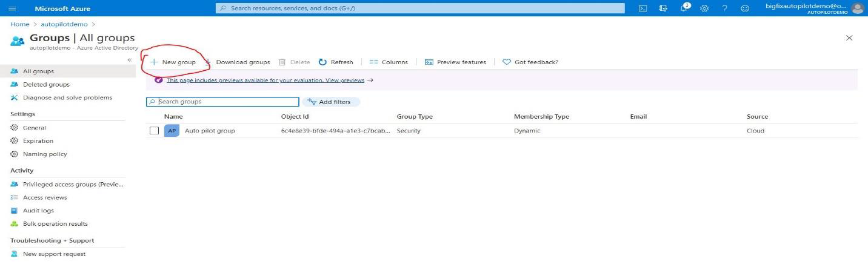Go to Home breadcrumb

19,24
